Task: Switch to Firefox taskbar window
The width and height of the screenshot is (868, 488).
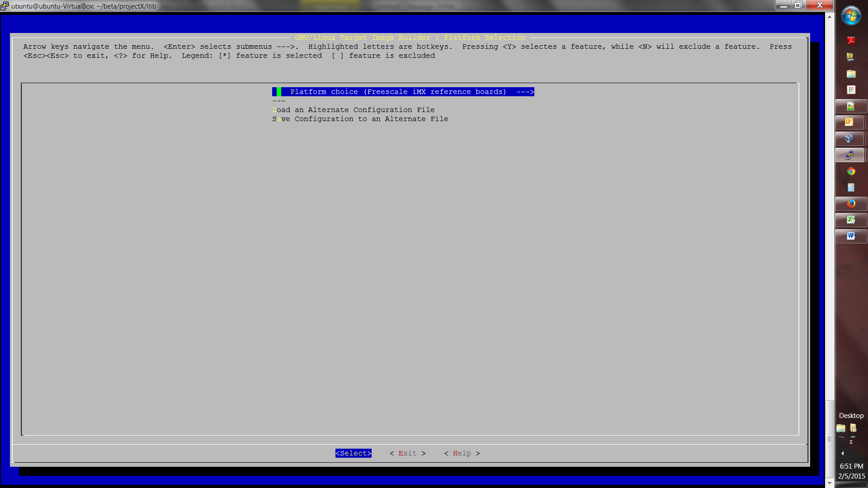Action: click(851, 204)
